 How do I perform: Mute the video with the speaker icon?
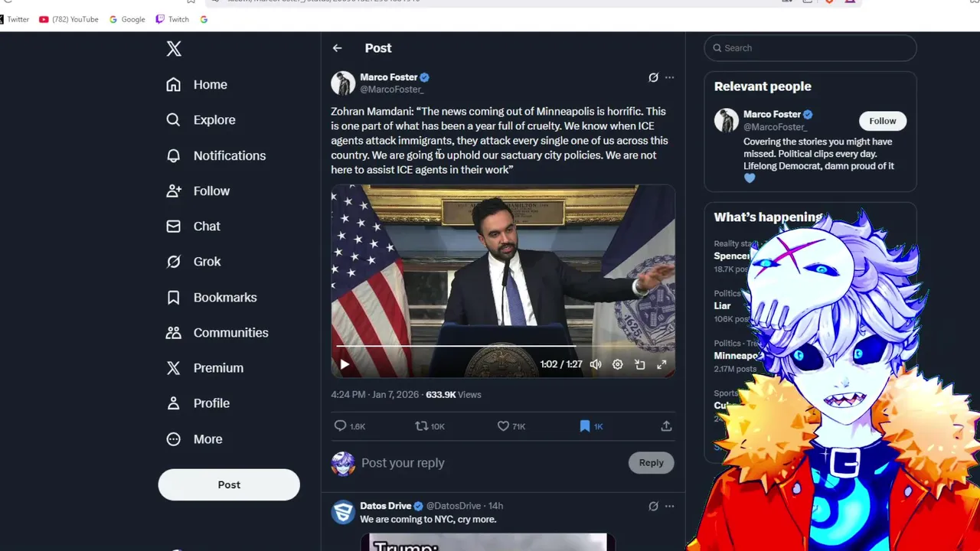[596, 365]
